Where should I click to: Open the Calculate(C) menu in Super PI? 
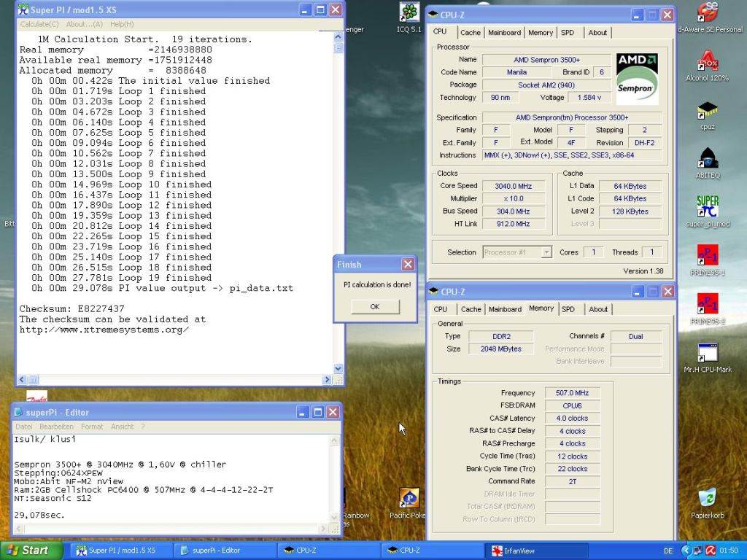[39, 24]
